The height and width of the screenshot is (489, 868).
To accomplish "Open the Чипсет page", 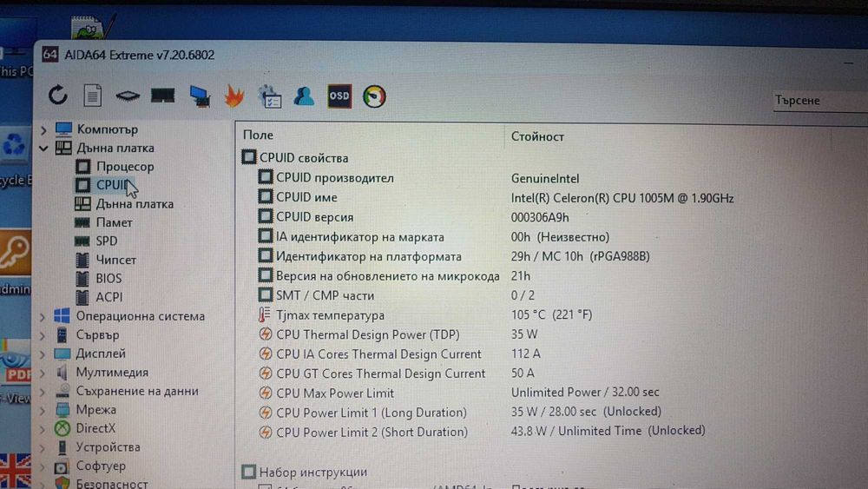I will tap(115, 260).
